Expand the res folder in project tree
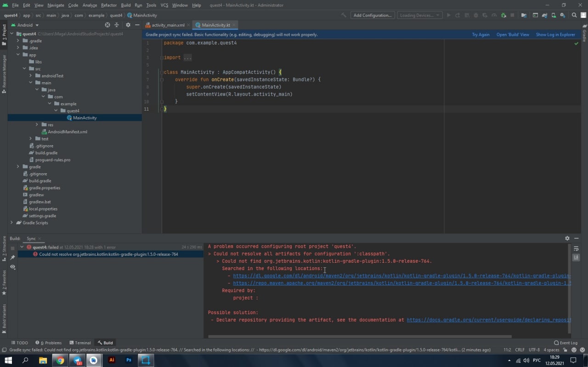 pos(37,124)
